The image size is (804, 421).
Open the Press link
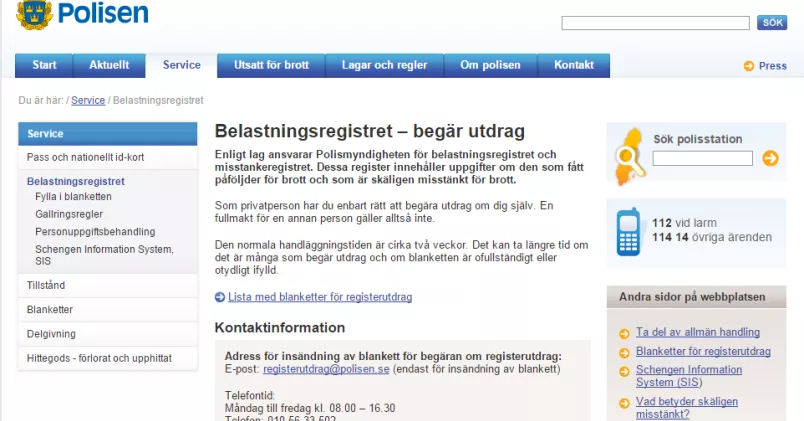point(772,66)
